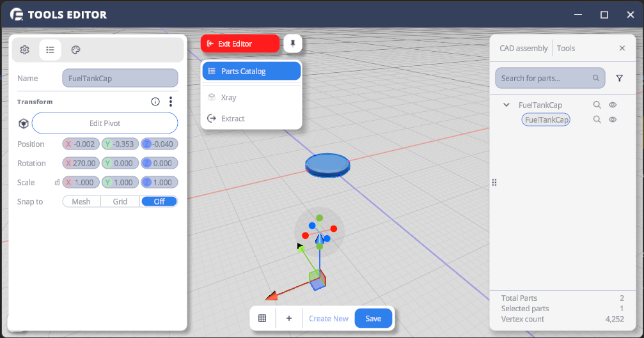644x338 pixels.
Task: Hide the parent FuelTankCap with eye icon
Action: [x=612, y=105]
